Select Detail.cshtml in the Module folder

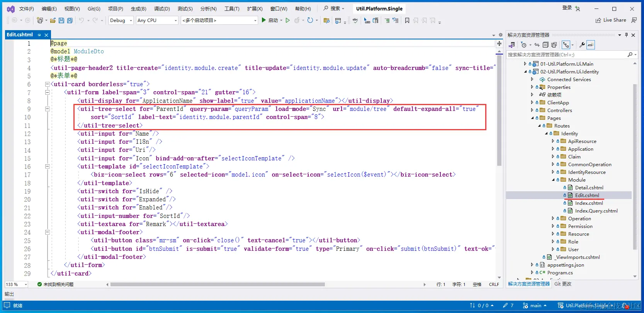[589, 187]
